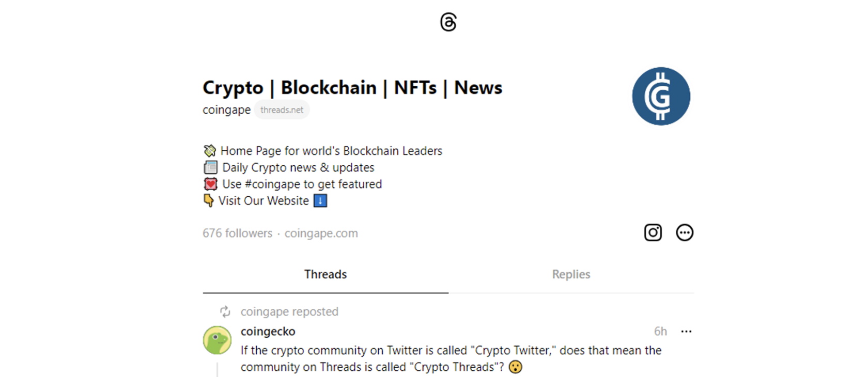The image size is (868, 377).
Task: Open the three-dot menu on coingecko post
Action: pos(686,332)
